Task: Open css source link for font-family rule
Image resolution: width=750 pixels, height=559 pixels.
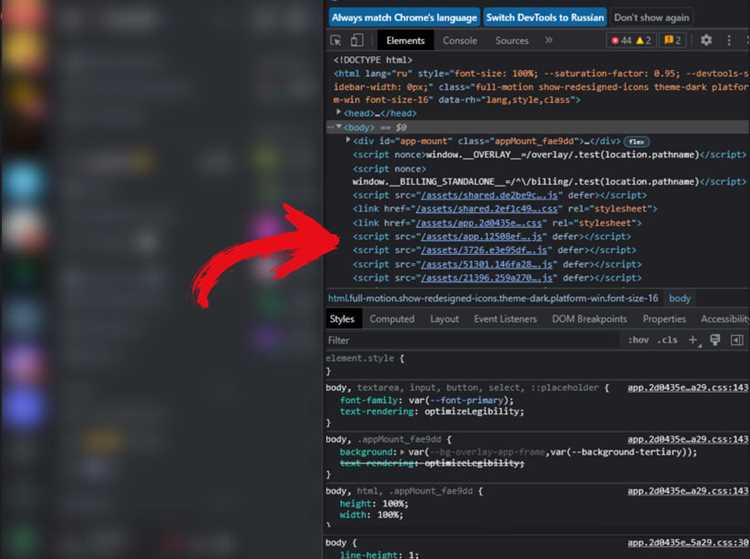Action: (x=688, y=388)
